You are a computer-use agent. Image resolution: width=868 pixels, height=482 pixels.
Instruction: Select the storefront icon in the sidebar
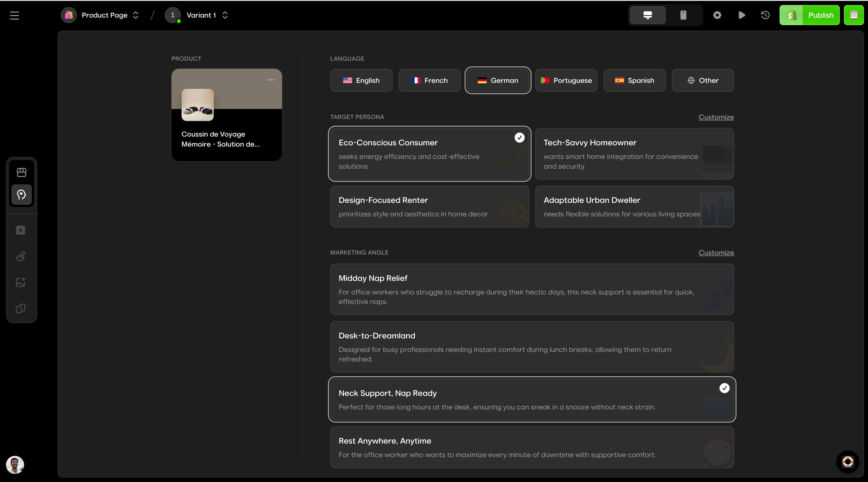click(21, 172)
